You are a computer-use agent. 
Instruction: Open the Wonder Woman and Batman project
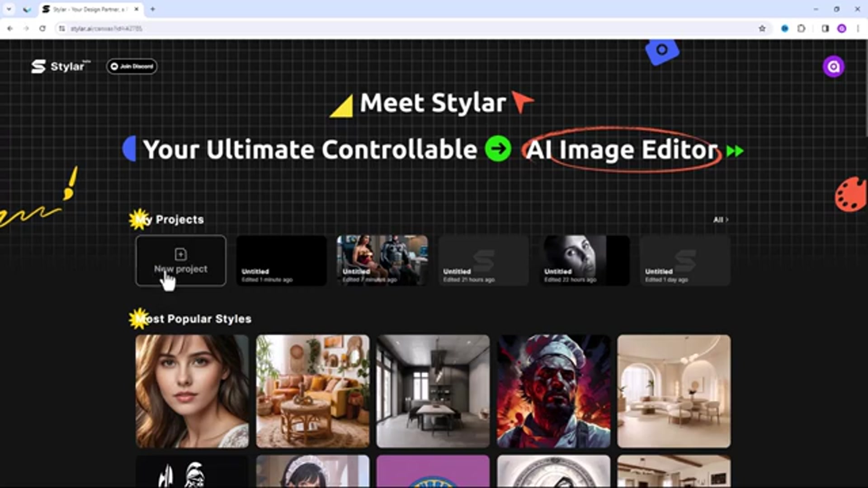click(x=382, y=260)
